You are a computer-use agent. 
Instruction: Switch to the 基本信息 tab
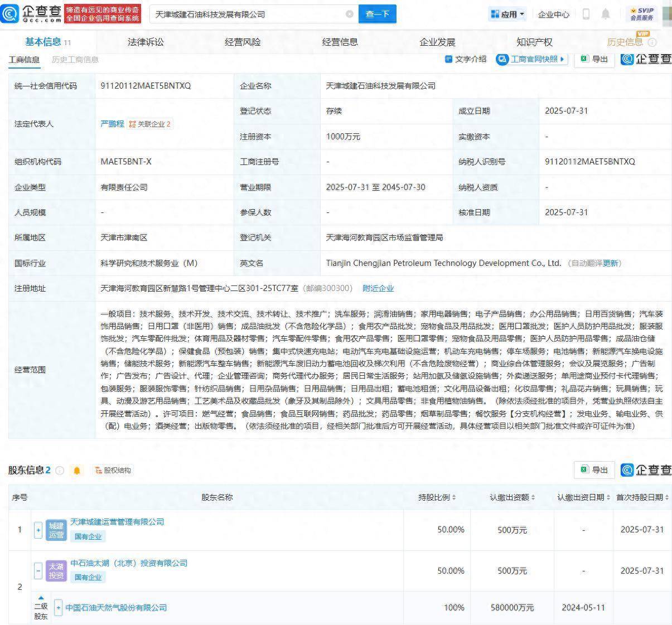[48, 42]
